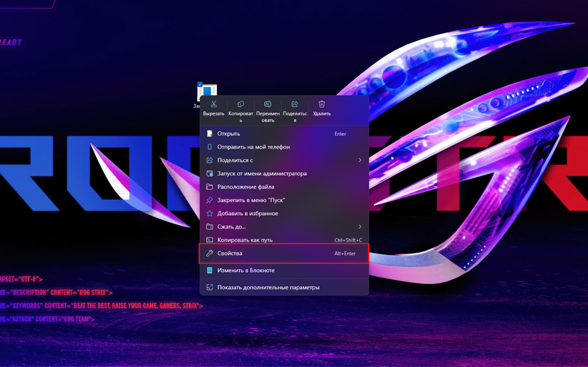
Task: Expand chevron next to Поделиться с
Action: [360, 160]
